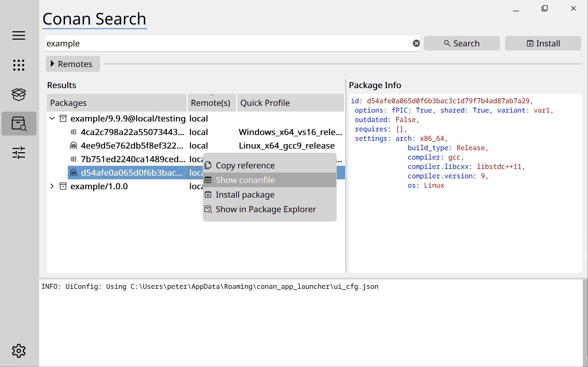Sort by Remote(s) column header
Viewport: 588px width, 367px height.
pos(211,103)
